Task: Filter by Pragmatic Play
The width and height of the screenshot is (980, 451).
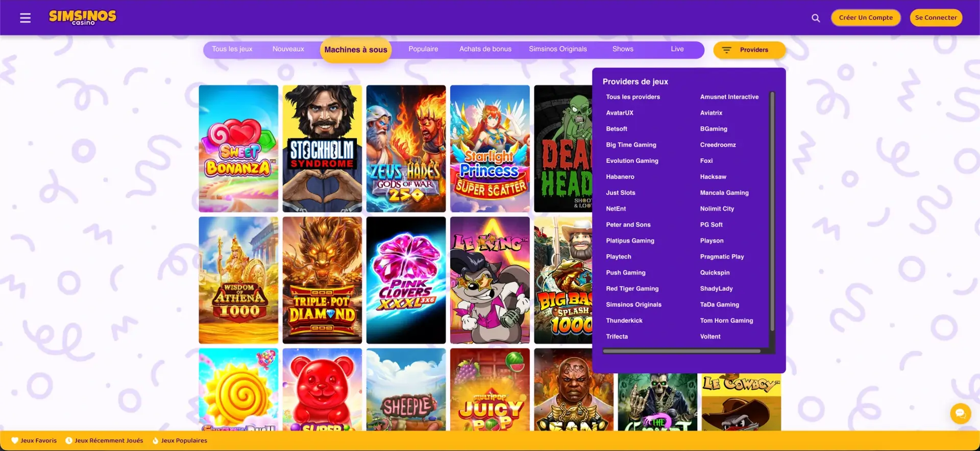Action: pos(722,257)
